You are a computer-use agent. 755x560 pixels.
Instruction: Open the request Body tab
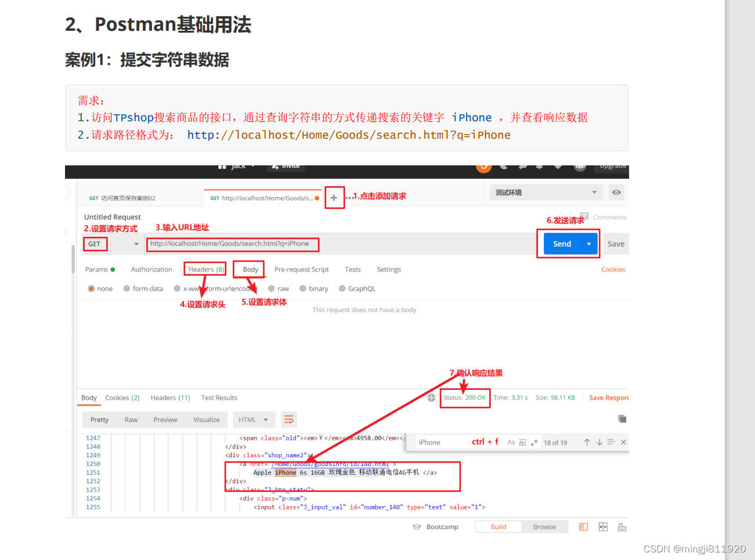click(251, 269)
